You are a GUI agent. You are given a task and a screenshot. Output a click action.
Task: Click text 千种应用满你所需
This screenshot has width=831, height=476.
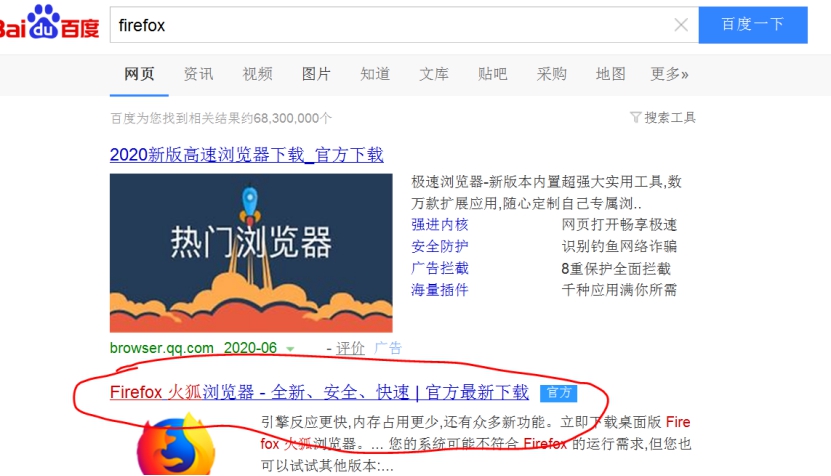tap(619, 290)
